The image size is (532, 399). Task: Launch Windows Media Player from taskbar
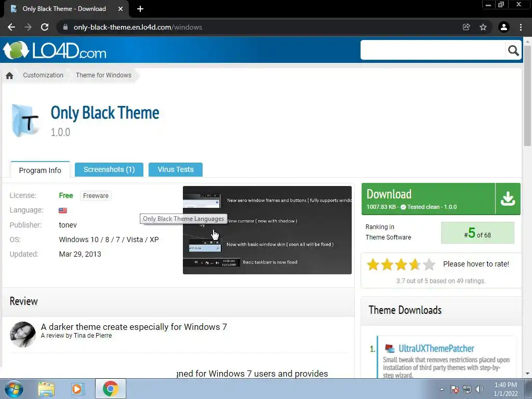(x=77, y=389)
